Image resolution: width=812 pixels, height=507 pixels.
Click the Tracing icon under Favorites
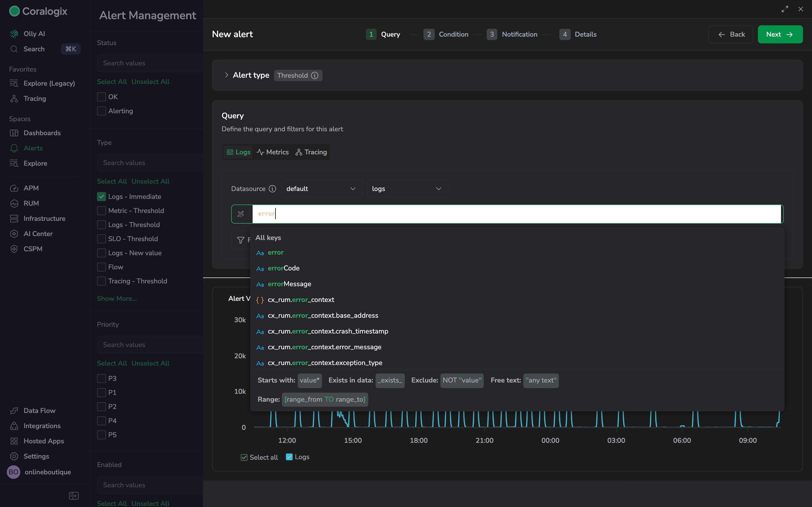click(14, 99)
